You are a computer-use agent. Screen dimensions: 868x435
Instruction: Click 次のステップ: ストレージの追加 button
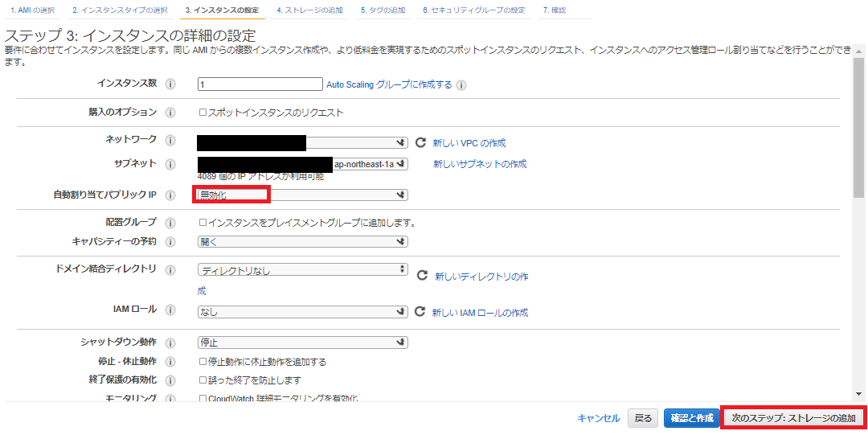coord(794,418)
